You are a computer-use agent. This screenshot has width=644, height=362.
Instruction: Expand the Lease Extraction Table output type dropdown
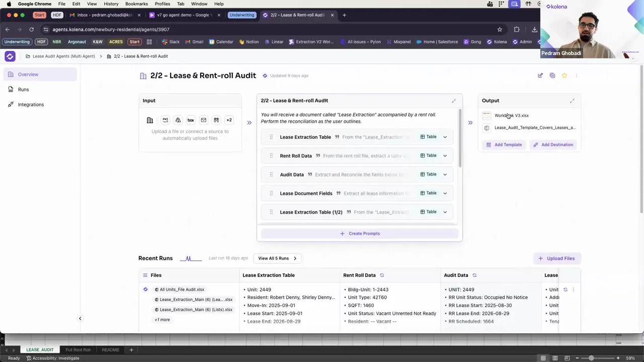click(x=445, y=136)
